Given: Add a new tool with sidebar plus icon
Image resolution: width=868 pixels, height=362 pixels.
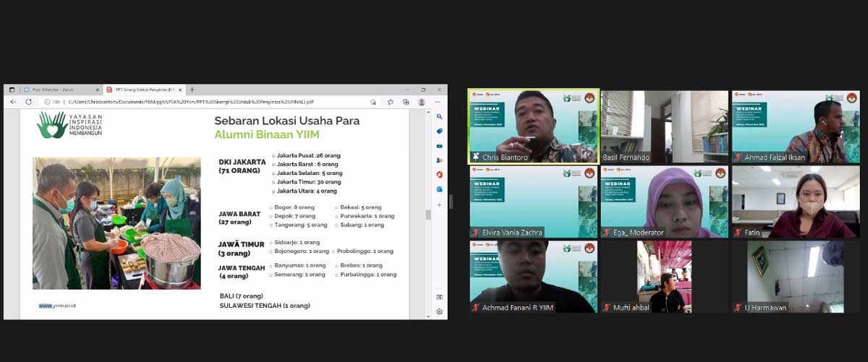Looking at the screenshot, I should 439,204.
